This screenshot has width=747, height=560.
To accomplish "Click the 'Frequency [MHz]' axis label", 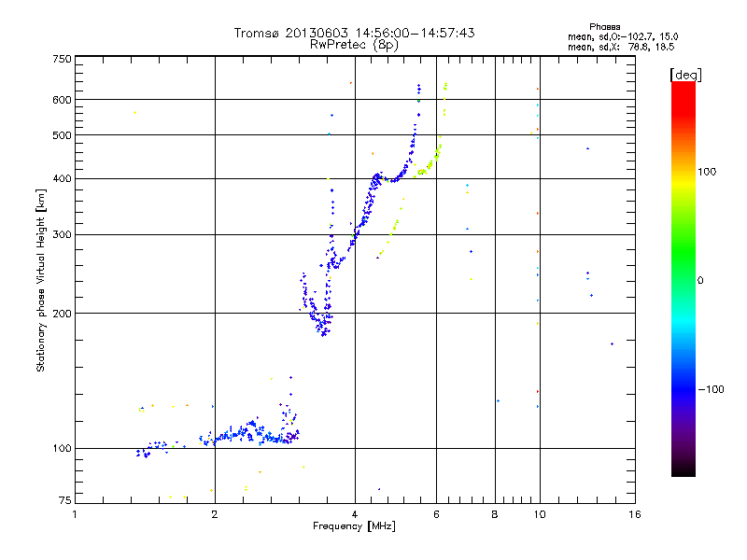I will click(354, 526).
